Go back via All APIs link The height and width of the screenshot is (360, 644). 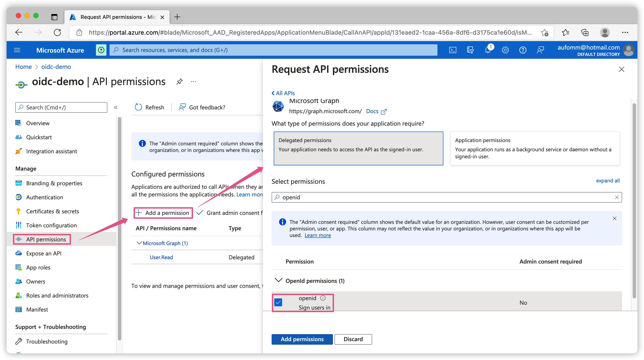pyautogui.click(x=283, y=93)
